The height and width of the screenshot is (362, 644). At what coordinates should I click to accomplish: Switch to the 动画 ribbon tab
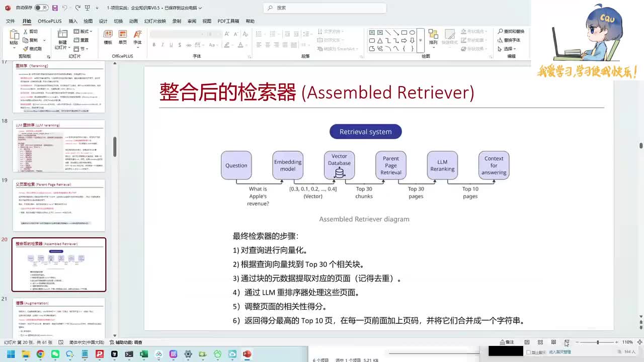coord(133,21)
